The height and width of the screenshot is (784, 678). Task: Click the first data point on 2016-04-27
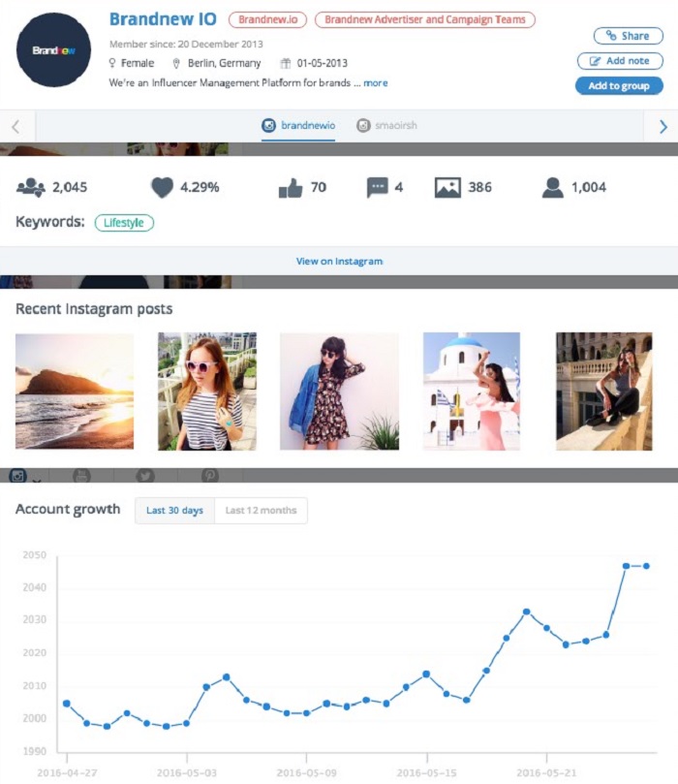pos(67,704)
